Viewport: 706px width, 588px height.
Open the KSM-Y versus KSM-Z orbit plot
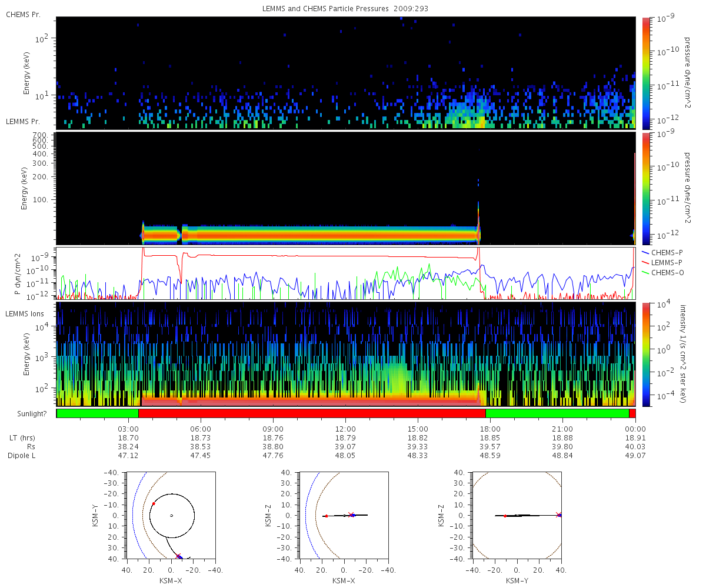pyautogui.click(x=517, y=516)
